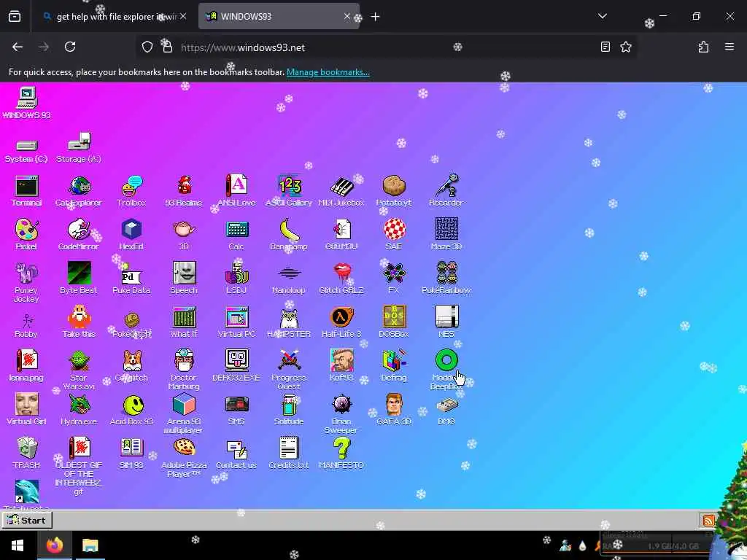Open Poney Jockey icon
Screen dimensions: 747x560
(x=27, y=282)
